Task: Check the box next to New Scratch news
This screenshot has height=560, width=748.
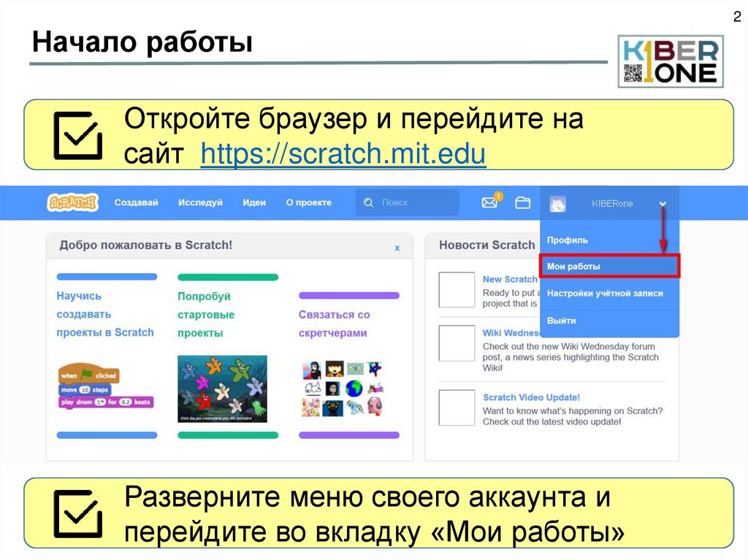Action: click(x=457, y=290)
